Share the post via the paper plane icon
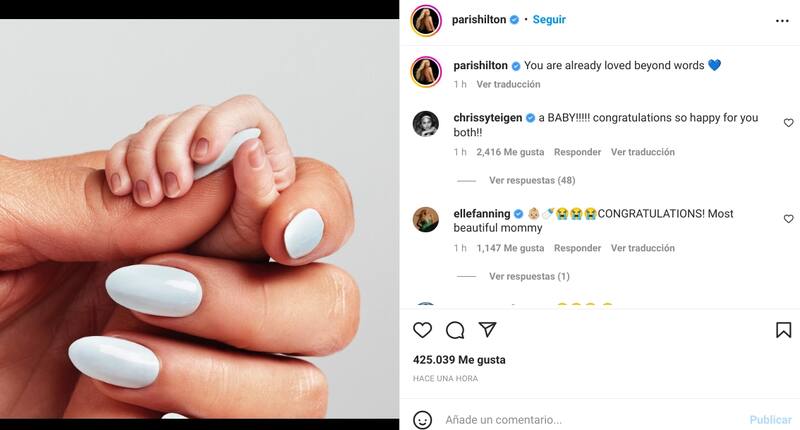This screenshot has width=800, height=430. [x=487, y=330]
